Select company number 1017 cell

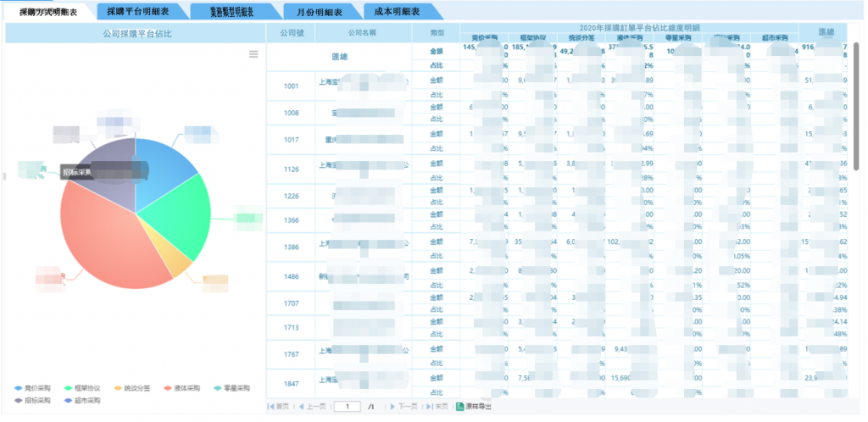(x=291, y=140)
